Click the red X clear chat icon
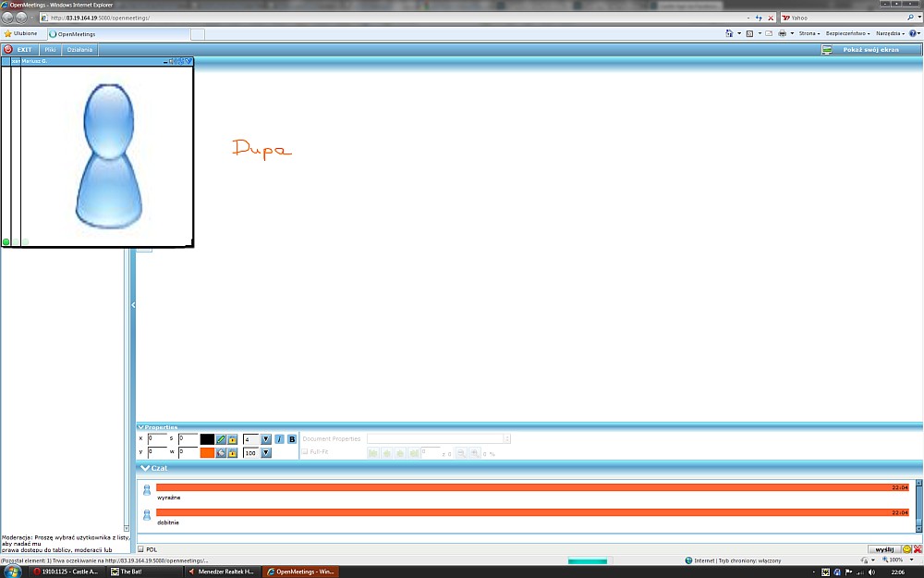The width and height of the screenshot is (924, 578). pos(918,549)
